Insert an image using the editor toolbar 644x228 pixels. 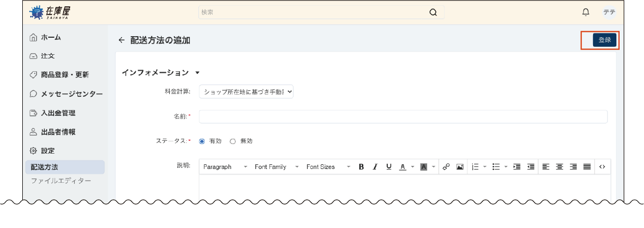tap(460, 167)
